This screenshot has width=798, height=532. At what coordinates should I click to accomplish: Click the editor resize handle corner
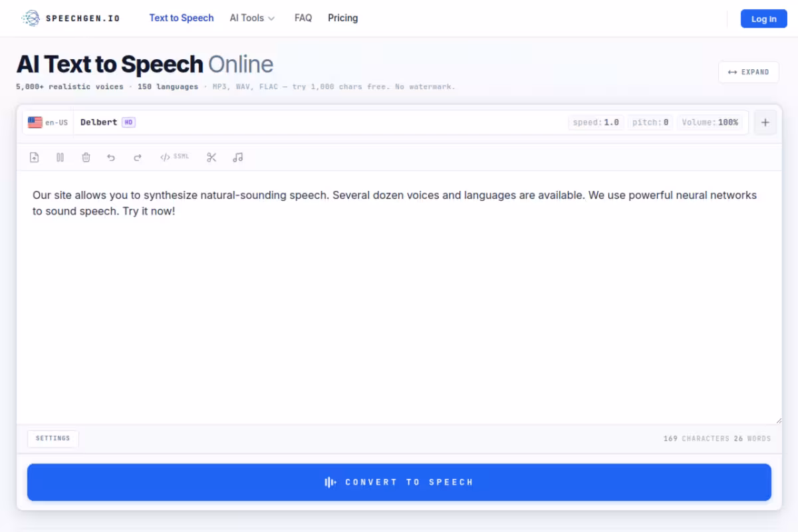pos(777,420)
